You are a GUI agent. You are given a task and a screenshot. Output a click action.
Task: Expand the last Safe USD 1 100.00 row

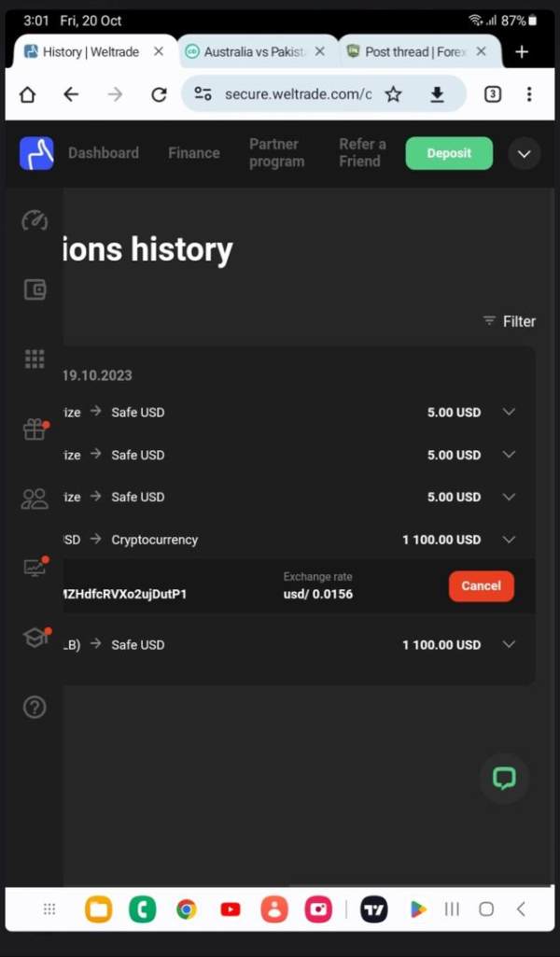click(x=509, y=644)
